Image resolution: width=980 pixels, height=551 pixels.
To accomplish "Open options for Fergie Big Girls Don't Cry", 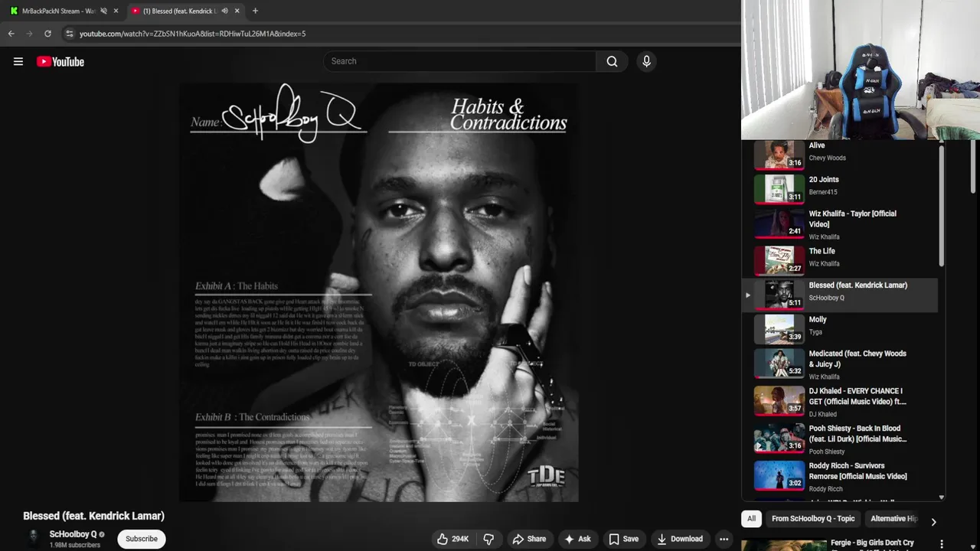I will coord(942,544).
